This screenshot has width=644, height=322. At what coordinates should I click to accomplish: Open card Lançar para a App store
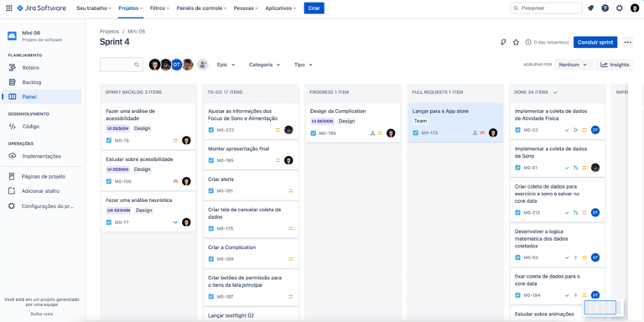click(455, 122)
